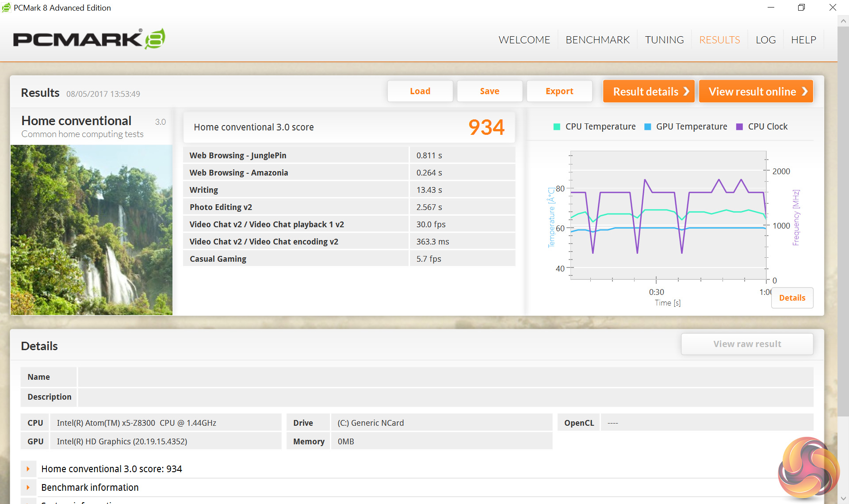Click the PCMark 8 logo
Image resolution: width=849 pixels, height=504 pixels.
point(89,39)
